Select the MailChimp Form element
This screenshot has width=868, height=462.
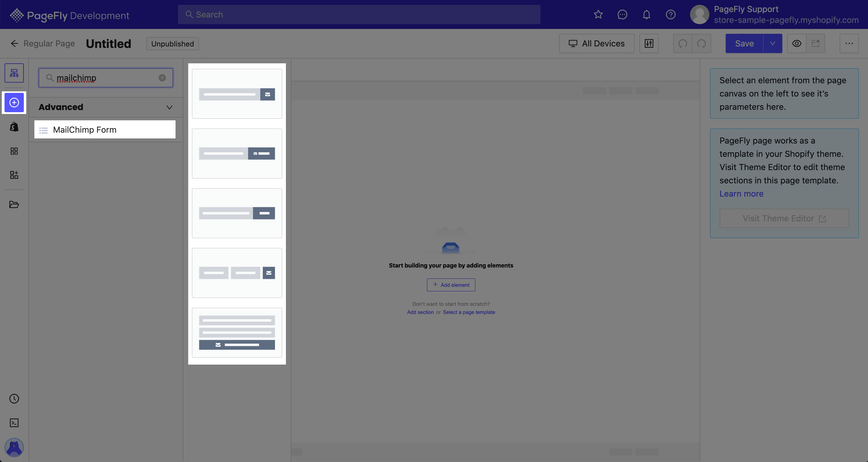[x=105, y=130]
